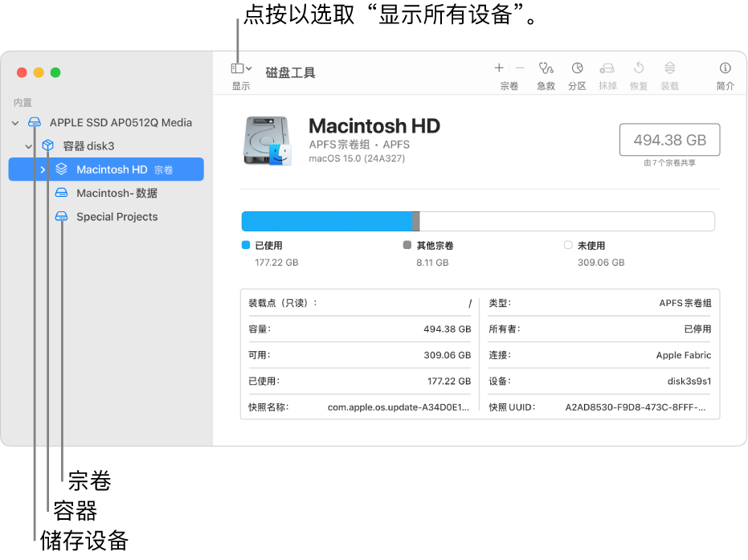Click the 连接 Apple Fabric row
Viewport: 748px width, 560px height.
599,355
